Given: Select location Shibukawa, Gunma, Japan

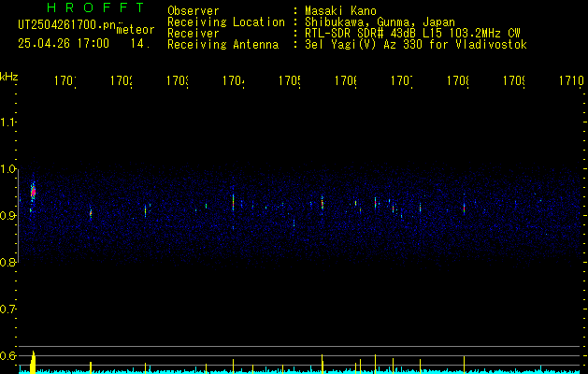Looking at the screenshot, I should [x=380, y=22].
